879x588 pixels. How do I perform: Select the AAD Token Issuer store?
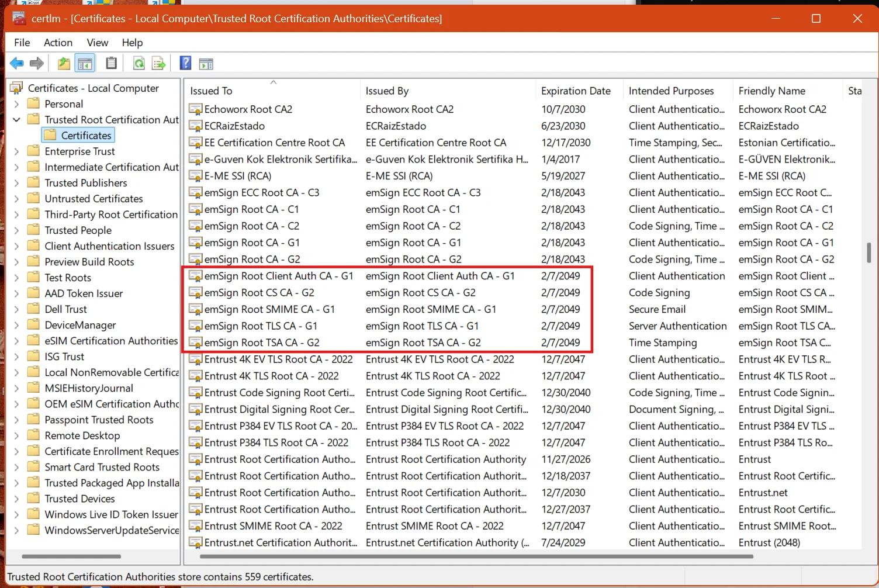84,293
